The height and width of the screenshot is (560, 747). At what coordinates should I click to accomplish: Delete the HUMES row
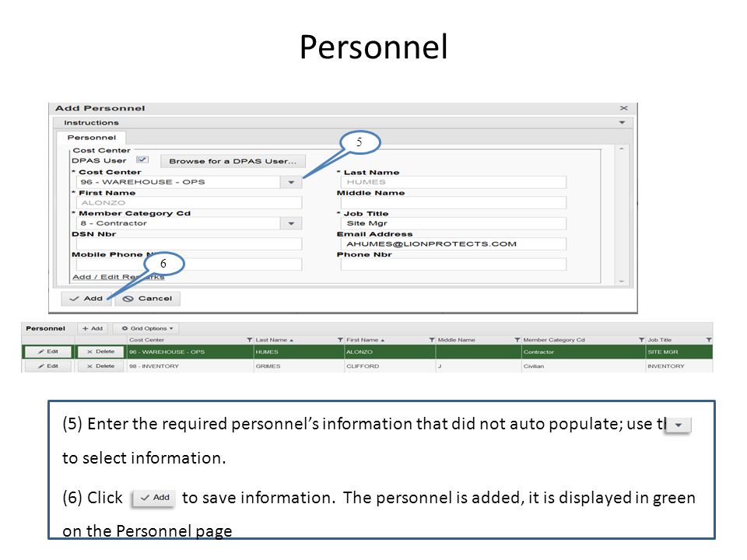point(100,352)
